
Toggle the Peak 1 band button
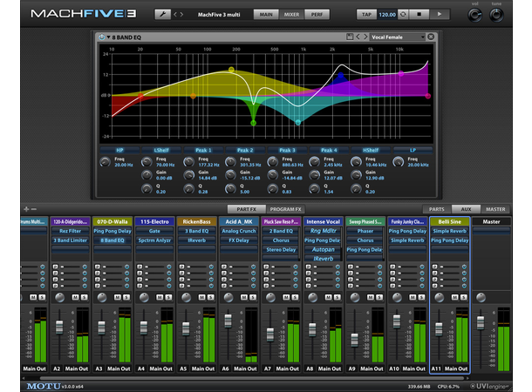(203, 150)
